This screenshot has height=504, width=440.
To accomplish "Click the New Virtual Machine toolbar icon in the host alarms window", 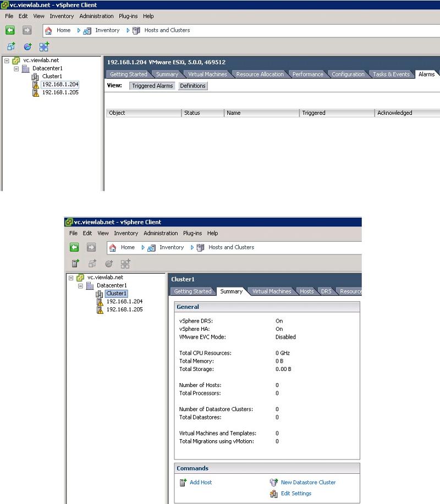I will [11, 47].
